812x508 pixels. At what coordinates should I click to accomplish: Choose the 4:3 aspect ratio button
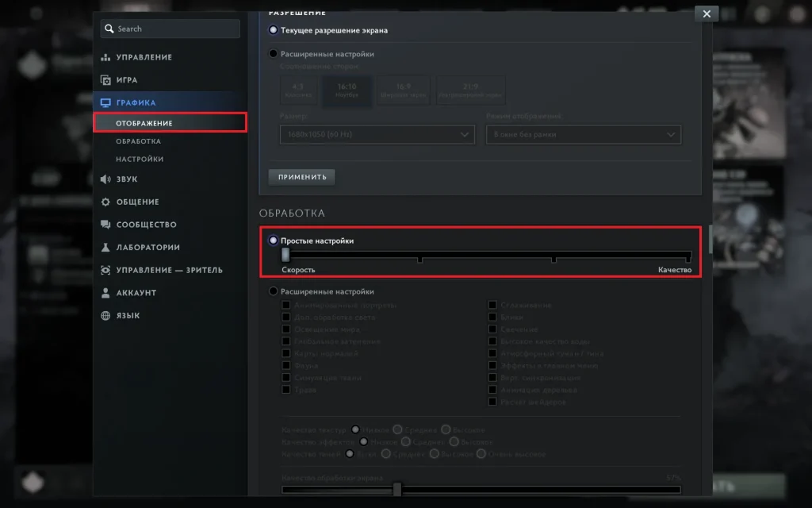[x=298, y=90]
